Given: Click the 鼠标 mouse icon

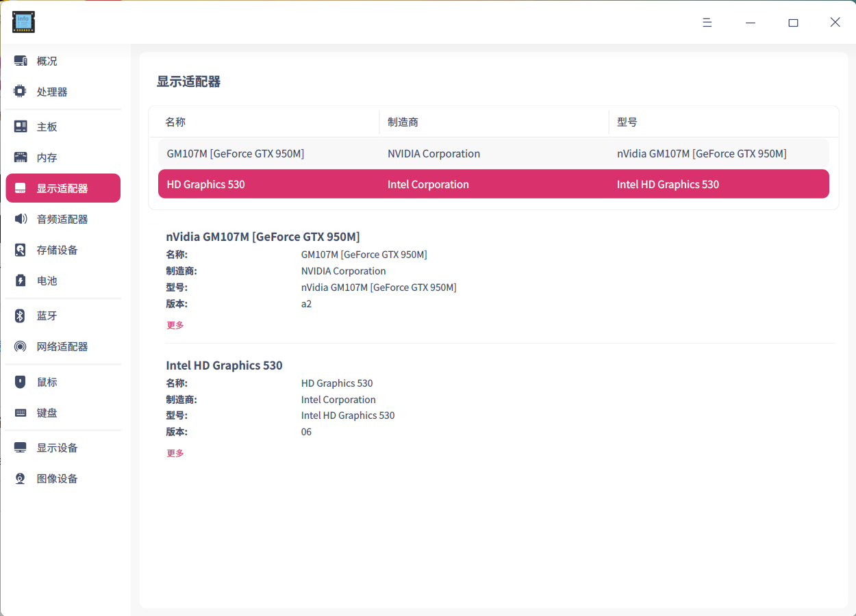Looking at the screenshot, I should (x=21, y=382).
